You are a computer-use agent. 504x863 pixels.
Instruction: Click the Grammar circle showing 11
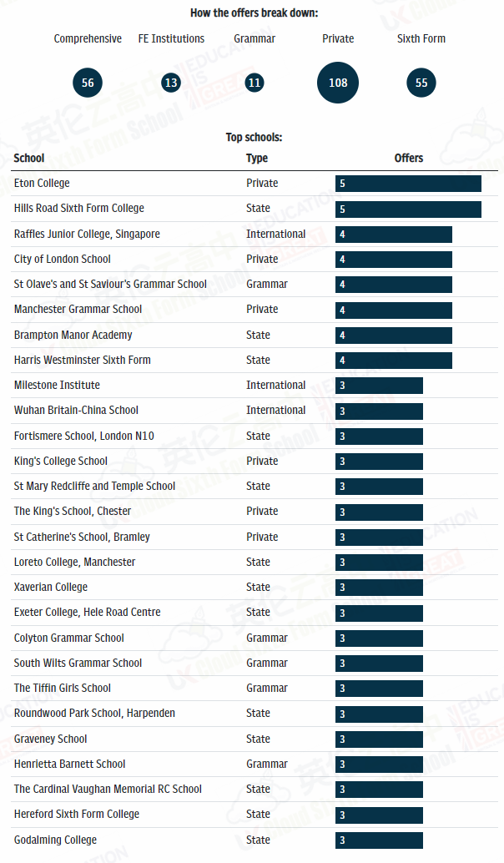click(255, 83)
